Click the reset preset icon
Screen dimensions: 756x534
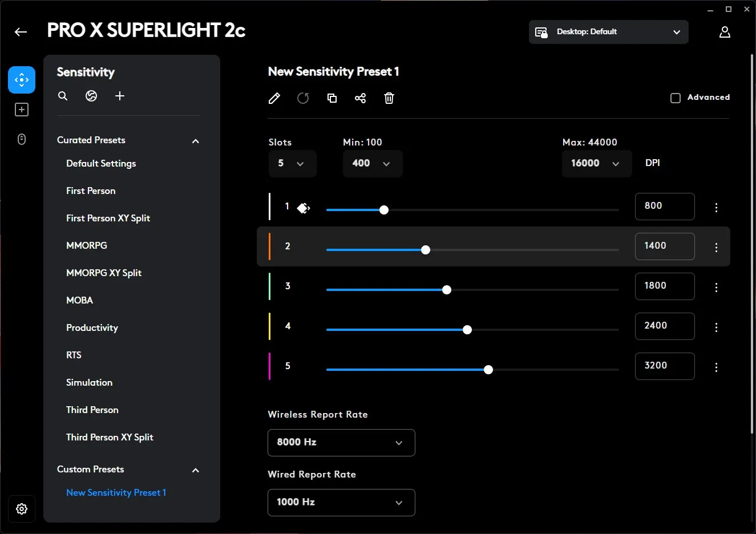point(303,98)
